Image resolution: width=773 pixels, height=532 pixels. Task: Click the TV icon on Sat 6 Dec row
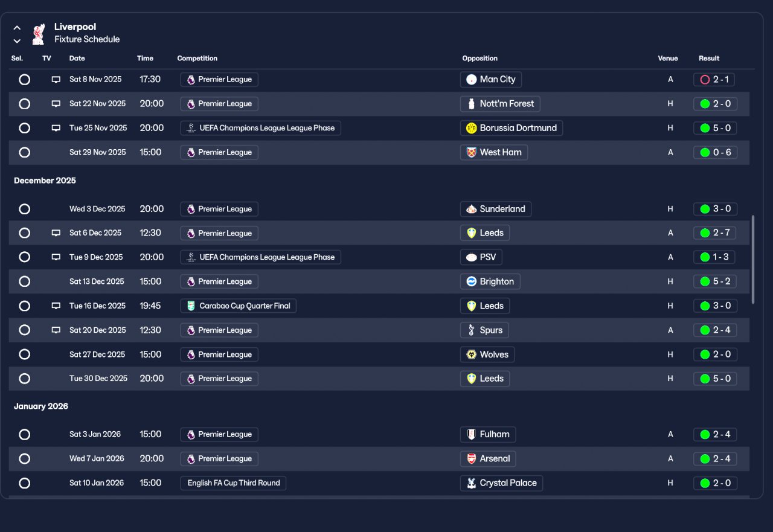pyautogui.click(x=56, y=233)
